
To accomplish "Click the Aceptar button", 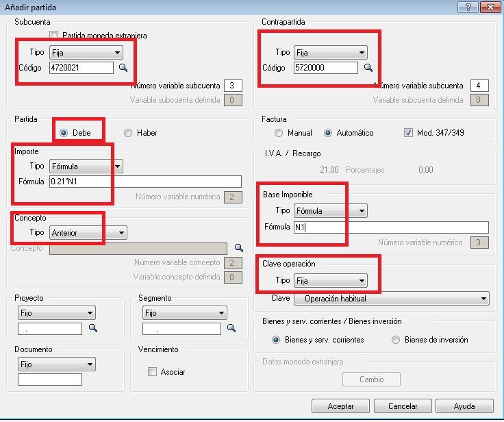I will point(340,406).
